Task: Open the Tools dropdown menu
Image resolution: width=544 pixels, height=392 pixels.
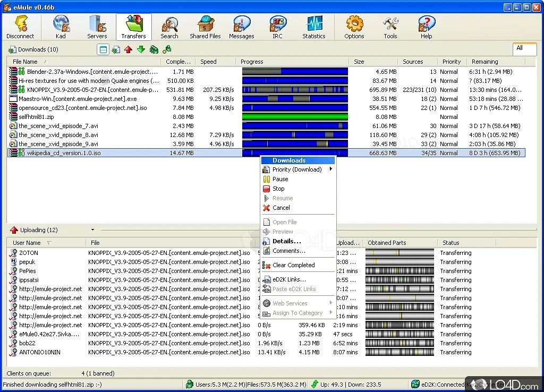Action: click(x=390, y=27)
